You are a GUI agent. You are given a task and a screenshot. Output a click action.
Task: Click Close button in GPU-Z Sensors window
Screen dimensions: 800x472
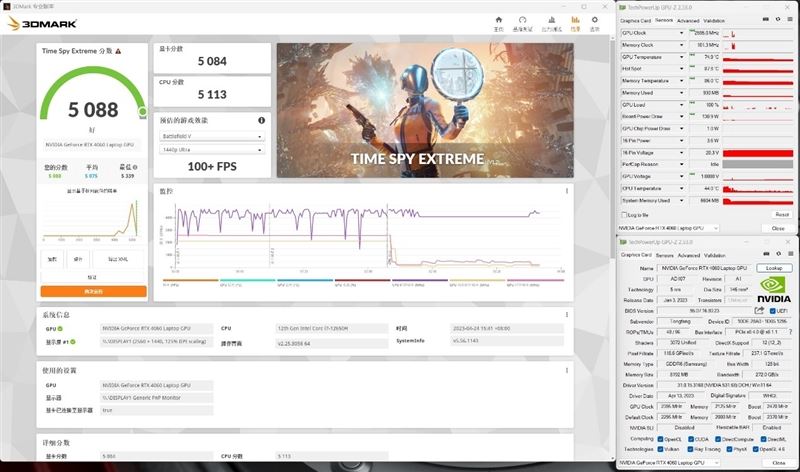pos(778,228)
